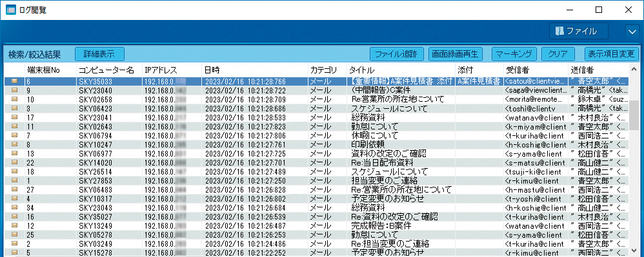Viewport: 644px width, 257px height.
Task: Click mail icon in row SKY23040
Action: 14,90
